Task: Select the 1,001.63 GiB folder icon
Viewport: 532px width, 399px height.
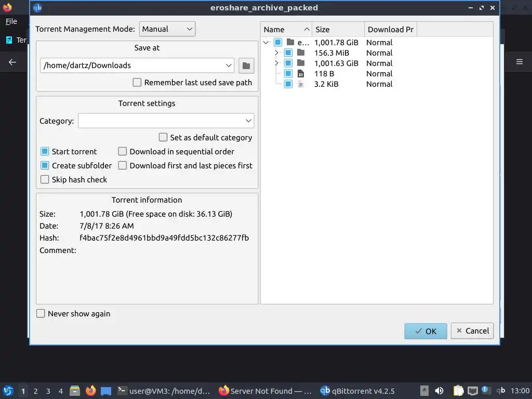Action: 301,63
